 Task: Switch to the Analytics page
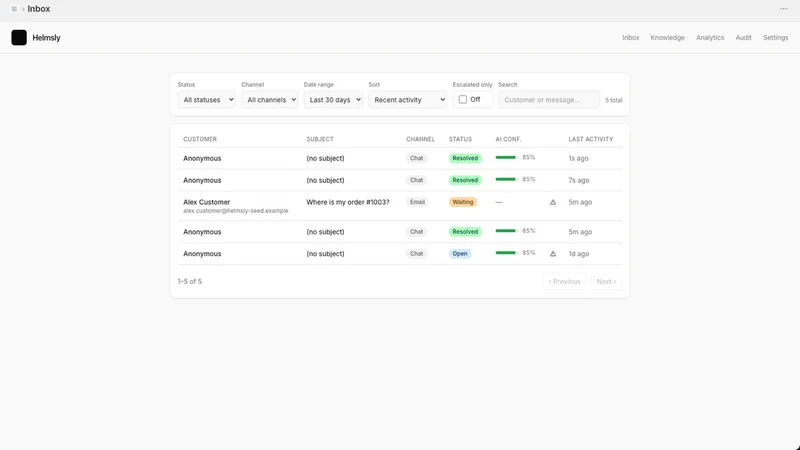pos(710,38)
